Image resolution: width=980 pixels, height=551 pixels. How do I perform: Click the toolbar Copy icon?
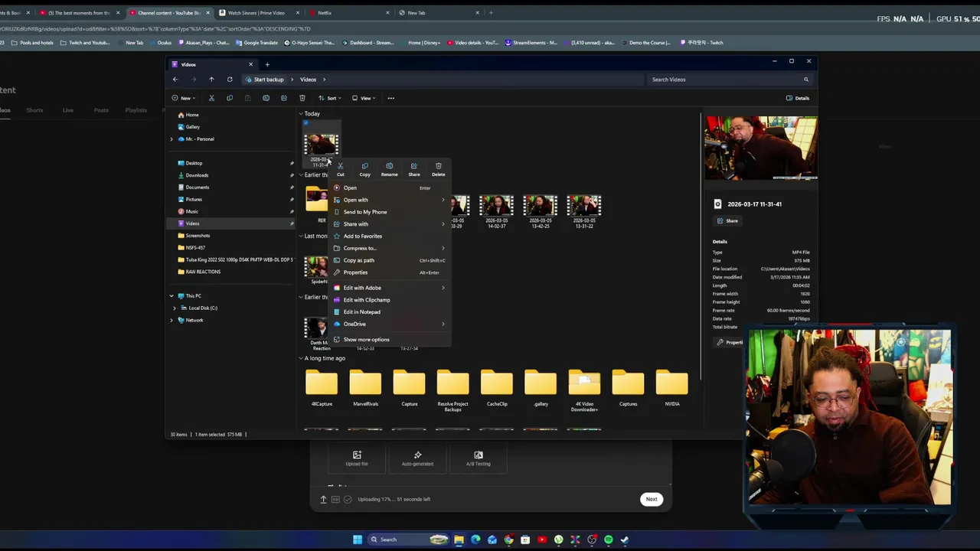click(230, 98)
